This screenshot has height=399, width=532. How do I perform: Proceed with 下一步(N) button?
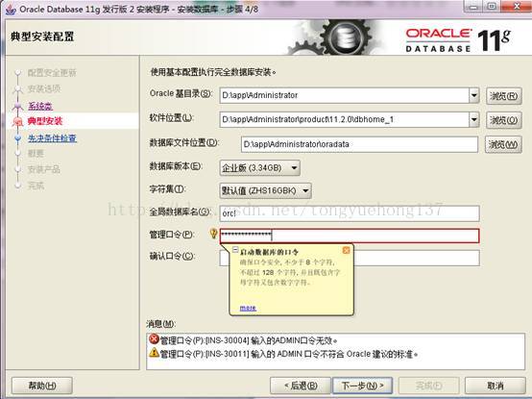coord(363,386)
